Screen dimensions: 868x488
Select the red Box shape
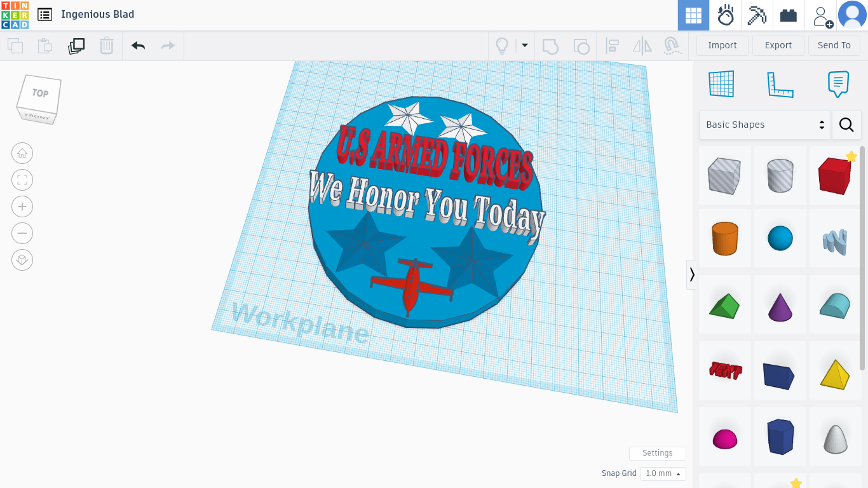835,175
